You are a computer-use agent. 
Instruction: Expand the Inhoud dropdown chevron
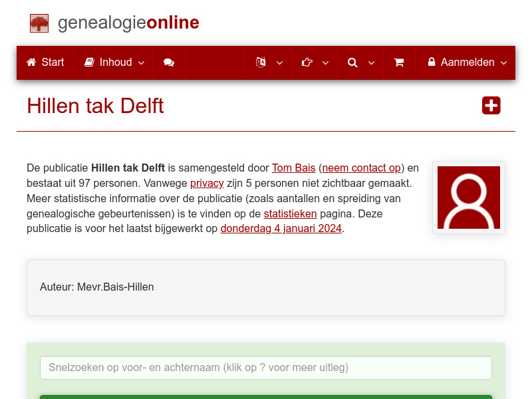tap(142, 63)
